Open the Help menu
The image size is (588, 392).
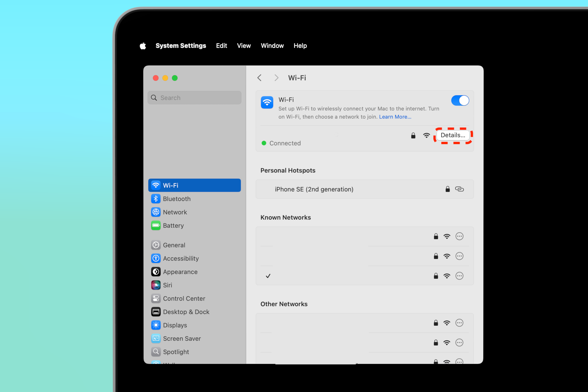(x=300, y=46)
